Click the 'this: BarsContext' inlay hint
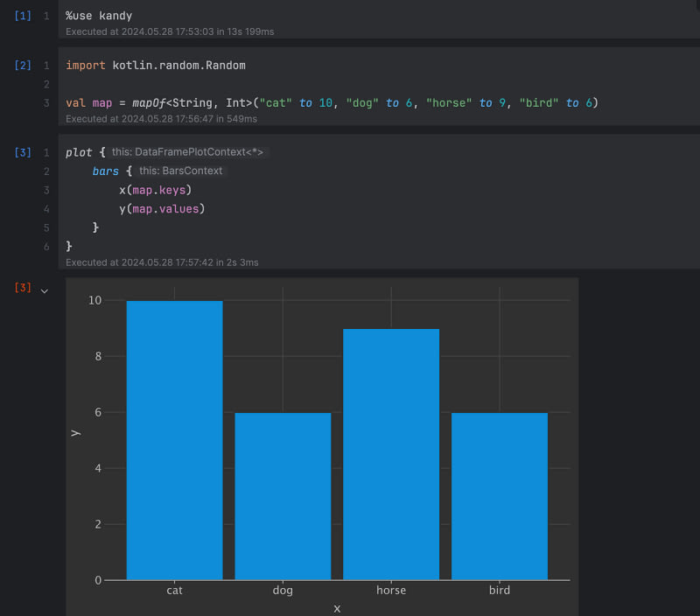The height and width of the screenshot is (616, 700). (x=180, y=171)
